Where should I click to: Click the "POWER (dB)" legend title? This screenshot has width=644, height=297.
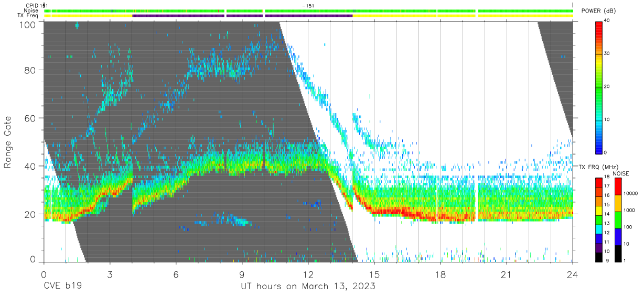(598, 11)
